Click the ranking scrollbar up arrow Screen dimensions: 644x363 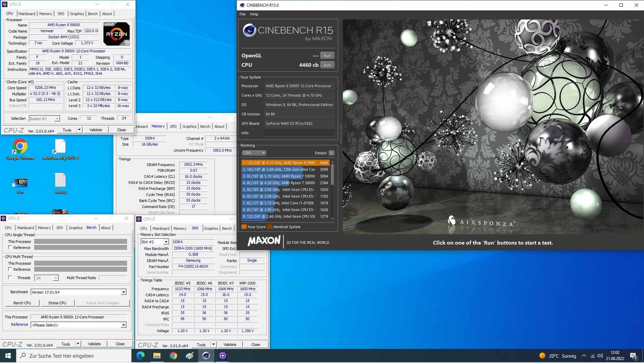(x=332, y=162)
